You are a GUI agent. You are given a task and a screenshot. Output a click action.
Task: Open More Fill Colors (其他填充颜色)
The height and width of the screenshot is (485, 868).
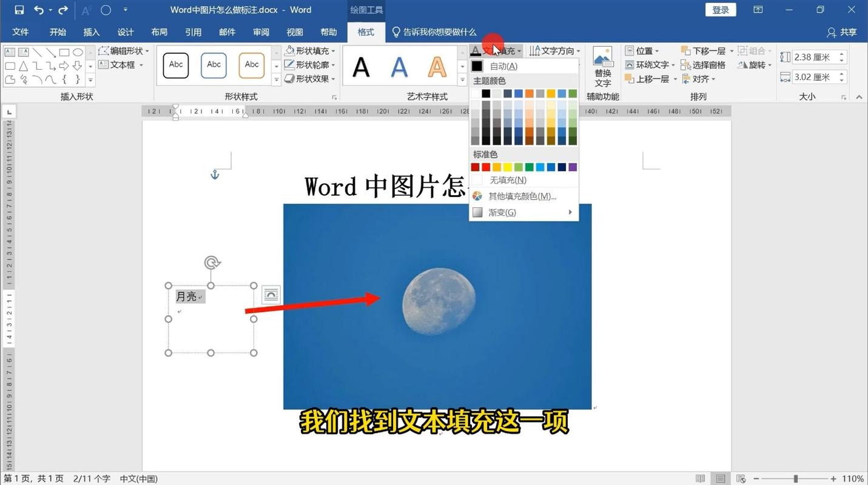[523, 196]
